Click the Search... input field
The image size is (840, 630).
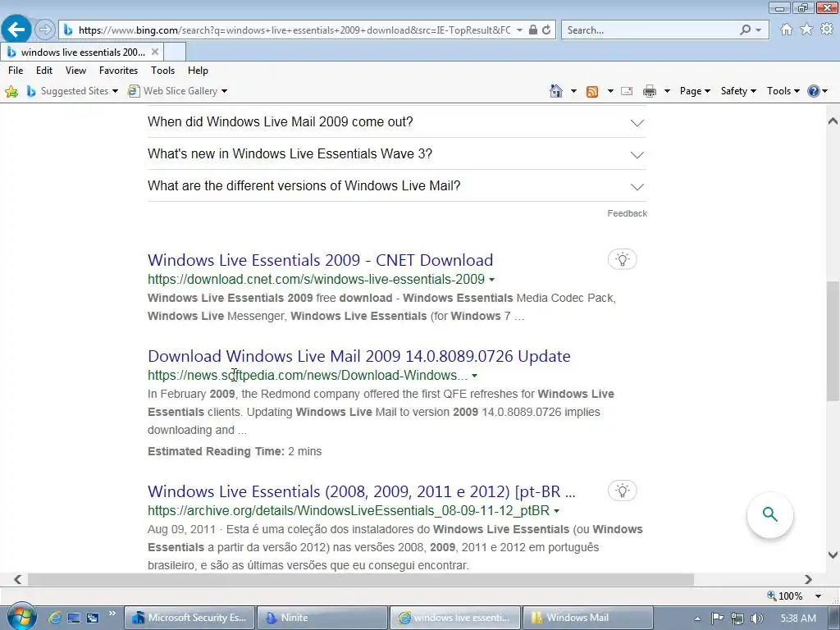pyautogui.click(x=651, y=30)
